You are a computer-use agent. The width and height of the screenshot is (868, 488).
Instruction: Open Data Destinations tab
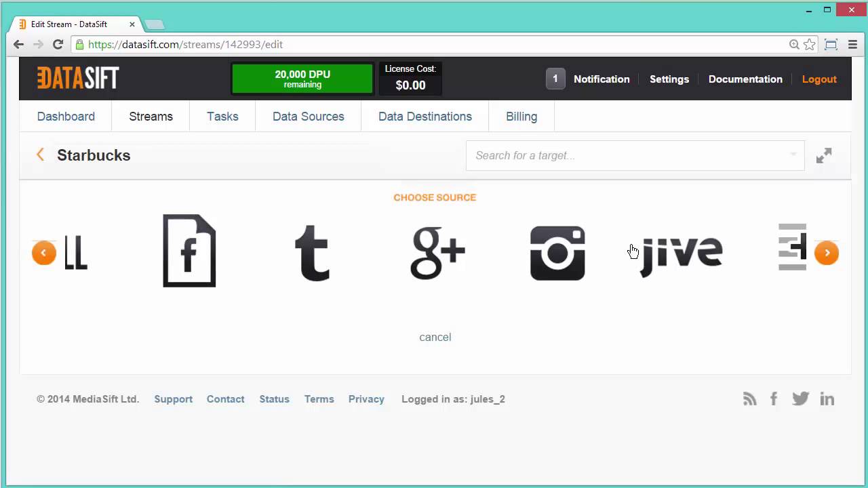click(x=425, y=117)
